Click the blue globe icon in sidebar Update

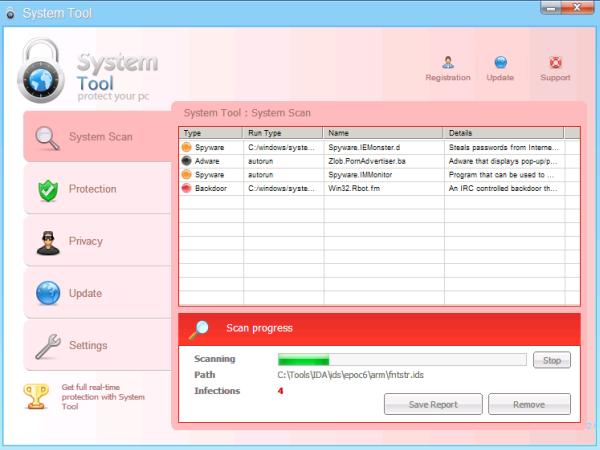48,293
